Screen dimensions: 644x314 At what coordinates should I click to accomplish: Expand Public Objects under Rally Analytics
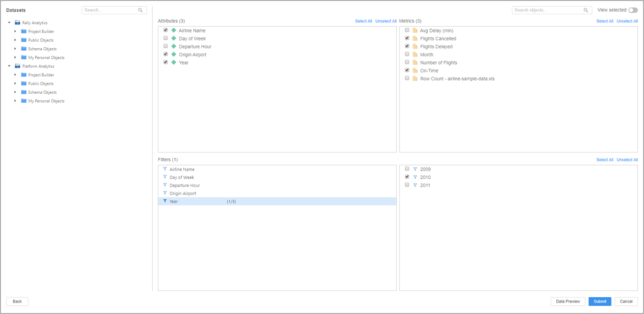coord(15,40)
